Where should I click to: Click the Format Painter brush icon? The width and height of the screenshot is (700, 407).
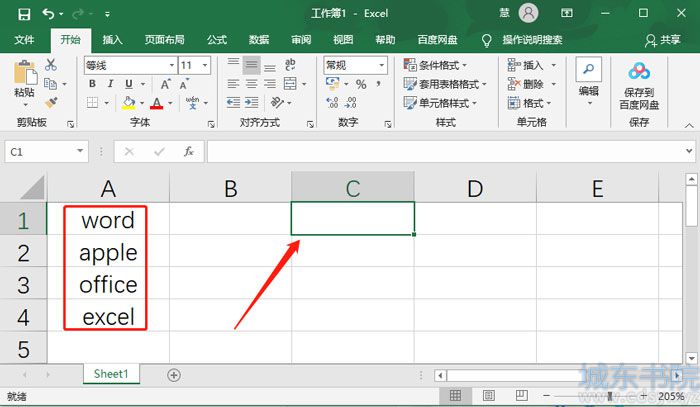pyautogui.click(x=51, y=103)
